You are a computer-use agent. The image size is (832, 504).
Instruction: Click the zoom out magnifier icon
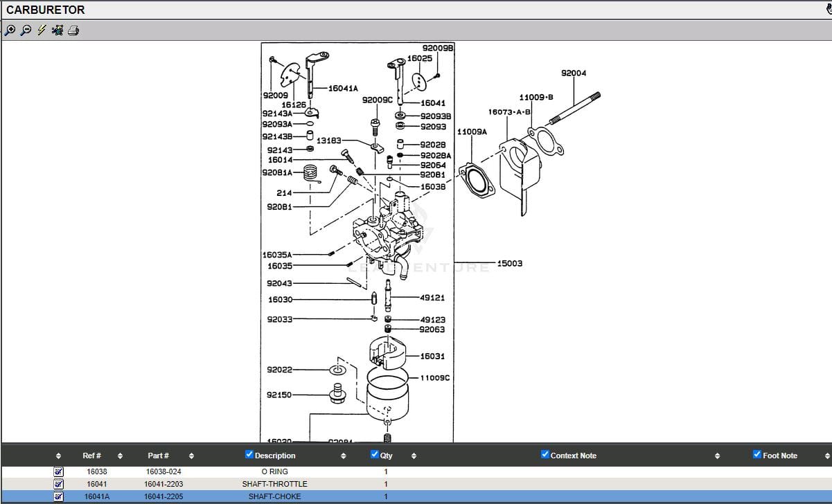pos(26,30)
